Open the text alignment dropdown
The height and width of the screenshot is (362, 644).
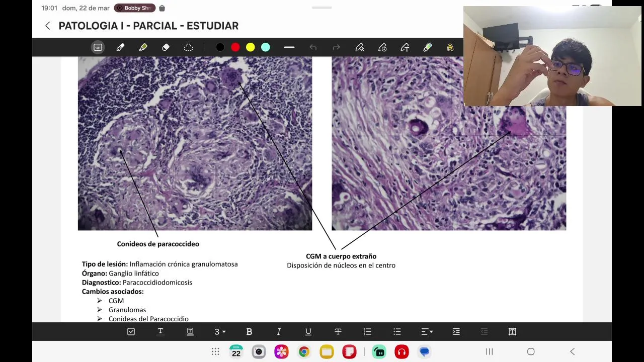(x=427, y=331)
